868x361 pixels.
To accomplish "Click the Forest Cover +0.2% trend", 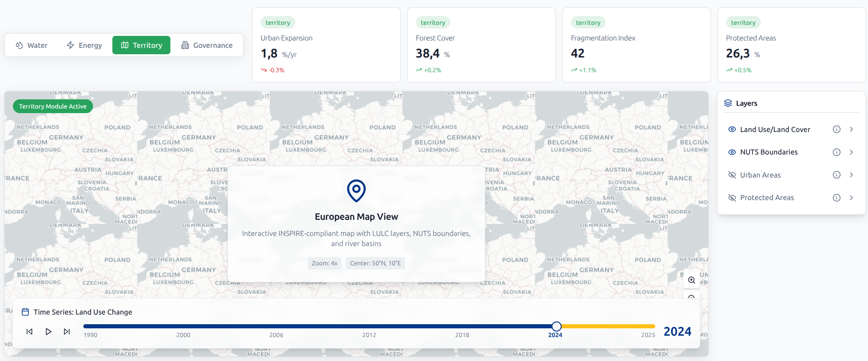I will point(429,70).
